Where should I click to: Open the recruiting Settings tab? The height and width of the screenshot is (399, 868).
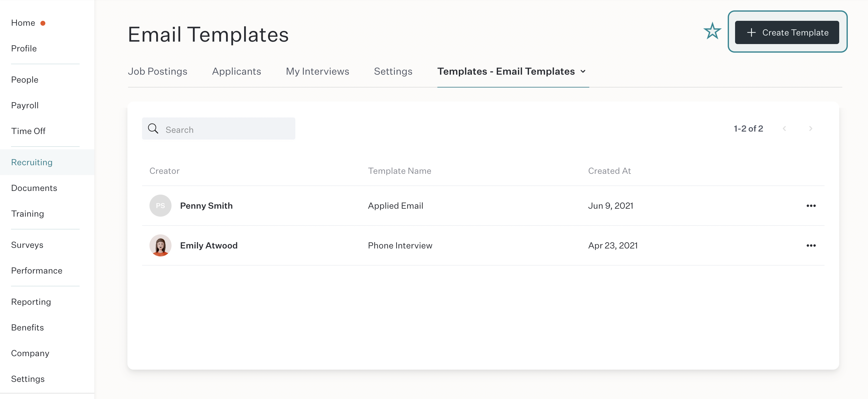tap(393, 71)
